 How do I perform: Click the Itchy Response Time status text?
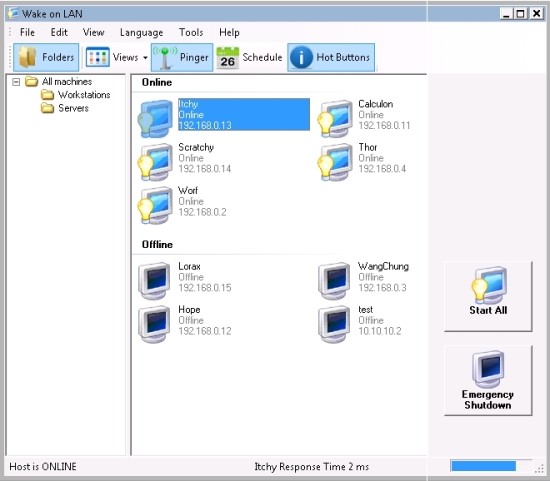point(311,467)
